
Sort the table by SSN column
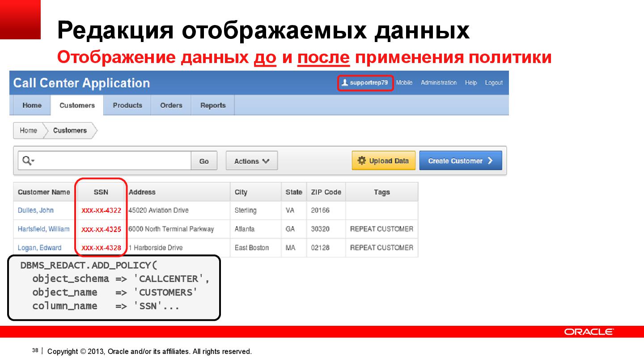[101, 192]
